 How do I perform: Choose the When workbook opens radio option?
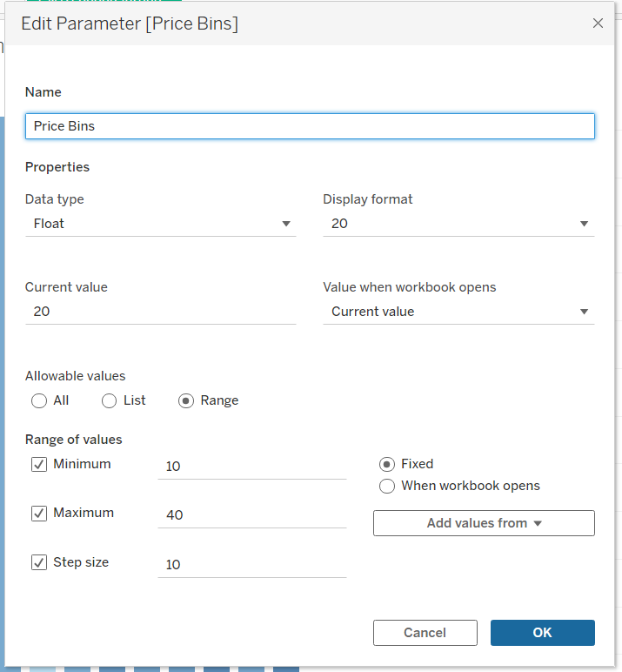387,487
